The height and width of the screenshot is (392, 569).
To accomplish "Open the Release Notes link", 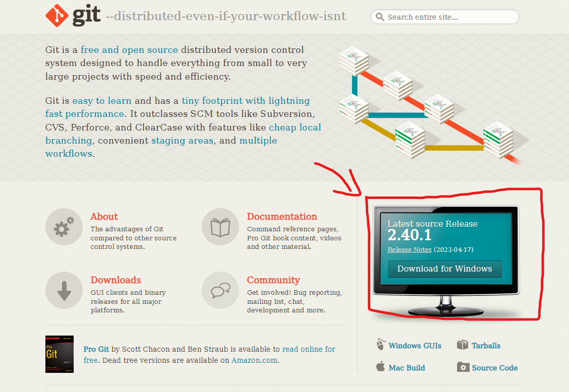I will [409, 249].
